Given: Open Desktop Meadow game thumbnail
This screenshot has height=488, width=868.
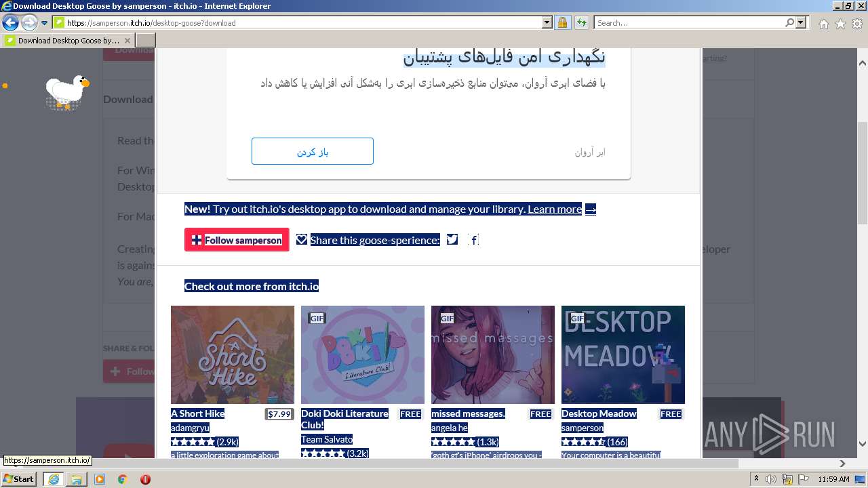Looking at the screenshot, I should click(x=623, y=354).
